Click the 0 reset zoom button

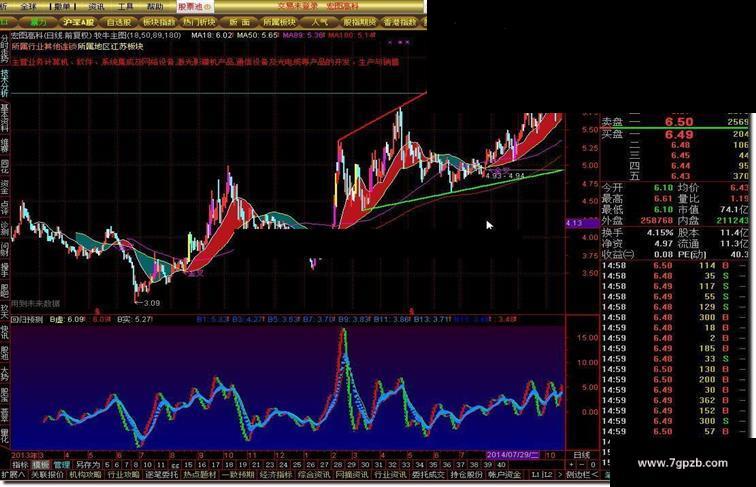(x=593, y=465)
